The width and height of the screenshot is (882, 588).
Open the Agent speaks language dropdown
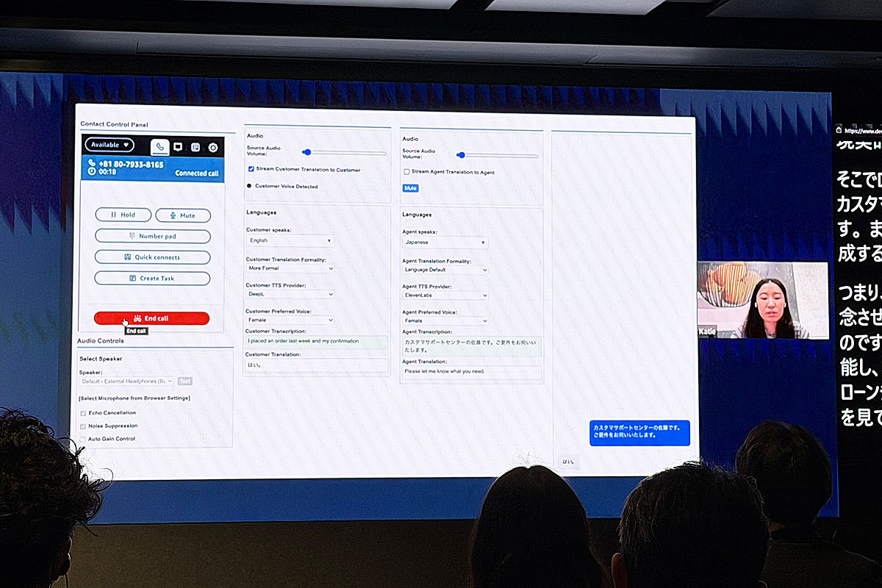click(445, 243)
